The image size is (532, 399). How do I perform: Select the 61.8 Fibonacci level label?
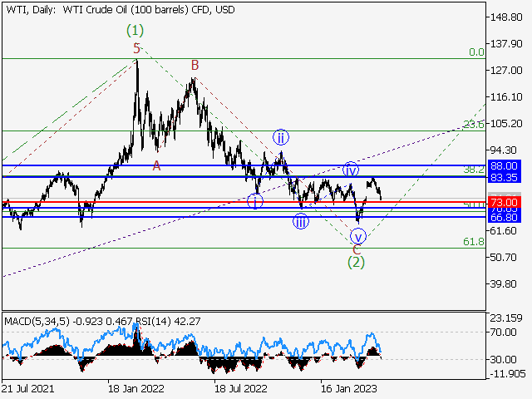(x=473, y=241)
